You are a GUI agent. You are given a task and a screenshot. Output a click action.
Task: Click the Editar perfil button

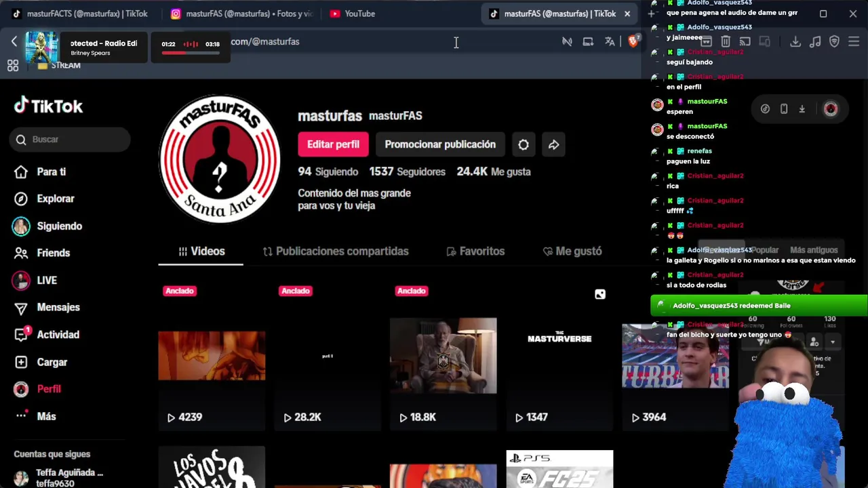click(x=333, y=144)
